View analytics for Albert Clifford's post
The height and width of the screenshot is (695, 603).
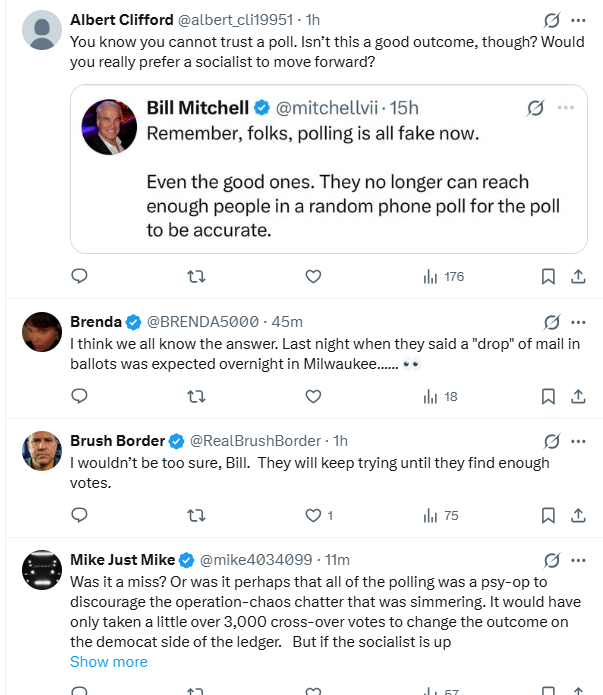pyautogui.click(x=443, y=277)
